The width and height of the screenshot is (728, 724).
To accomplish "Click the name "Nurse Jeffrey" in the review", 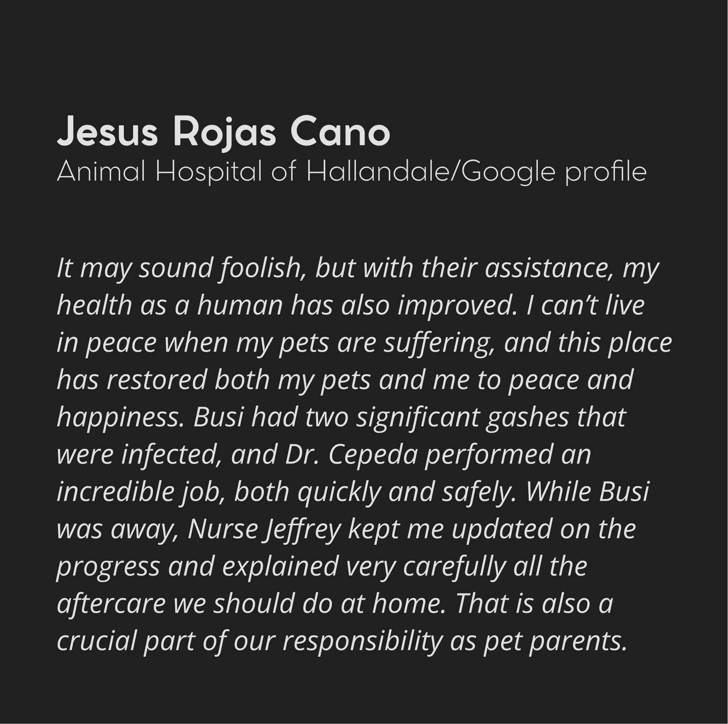I will pyautogui.click(x=264, y=529).
